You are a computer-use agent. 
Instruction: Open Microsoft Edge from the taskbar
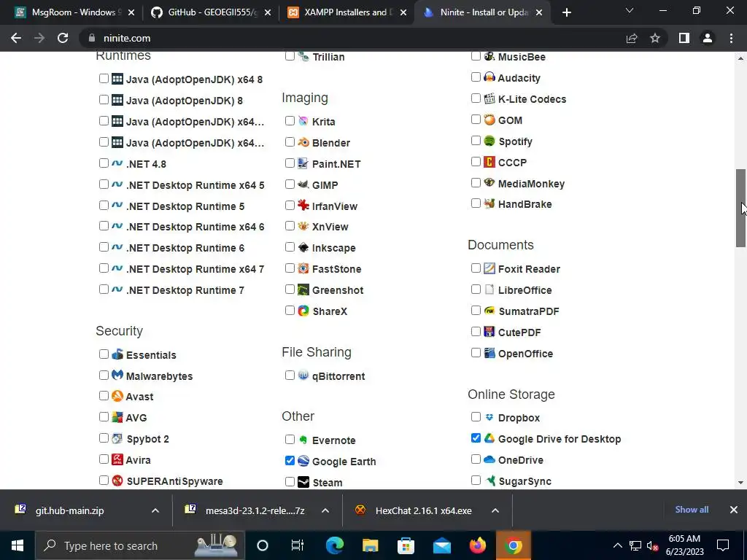click(334, 545)
